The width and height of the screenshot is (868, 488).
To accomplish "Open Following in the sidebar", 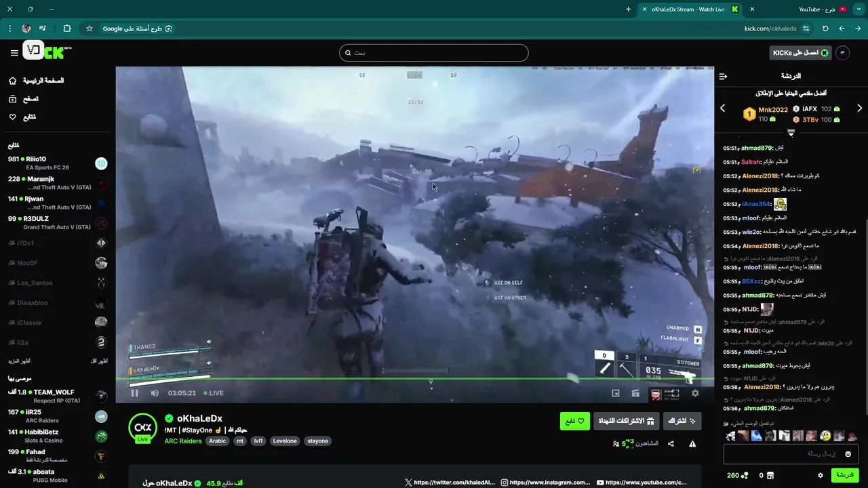I will [x=22, y=117].
